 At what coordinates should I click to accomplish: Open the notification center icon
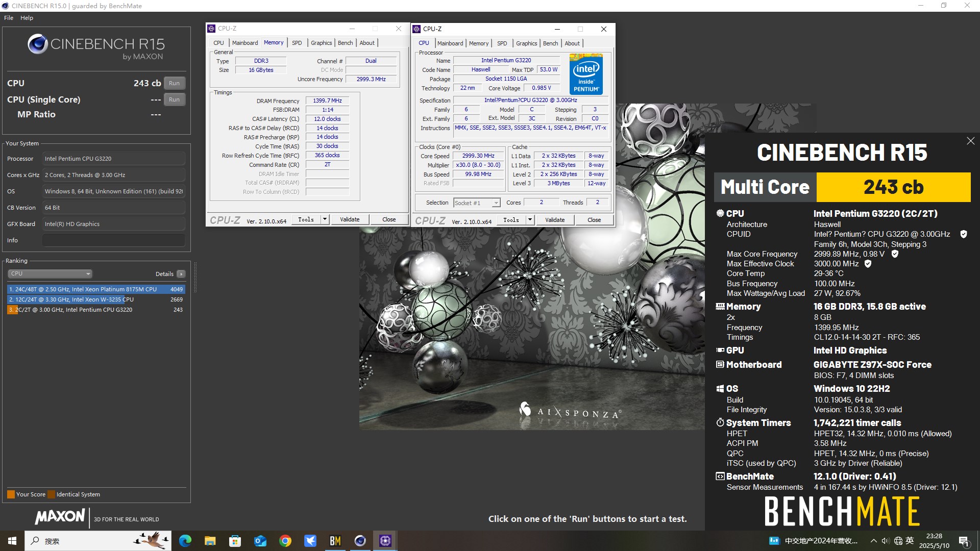click(x=964, y=541)
